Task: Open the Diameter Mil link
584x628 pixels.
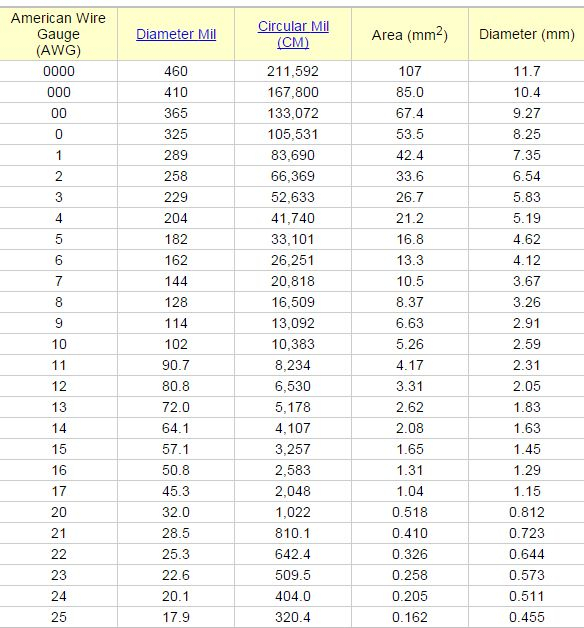Action: click(176, 34)
